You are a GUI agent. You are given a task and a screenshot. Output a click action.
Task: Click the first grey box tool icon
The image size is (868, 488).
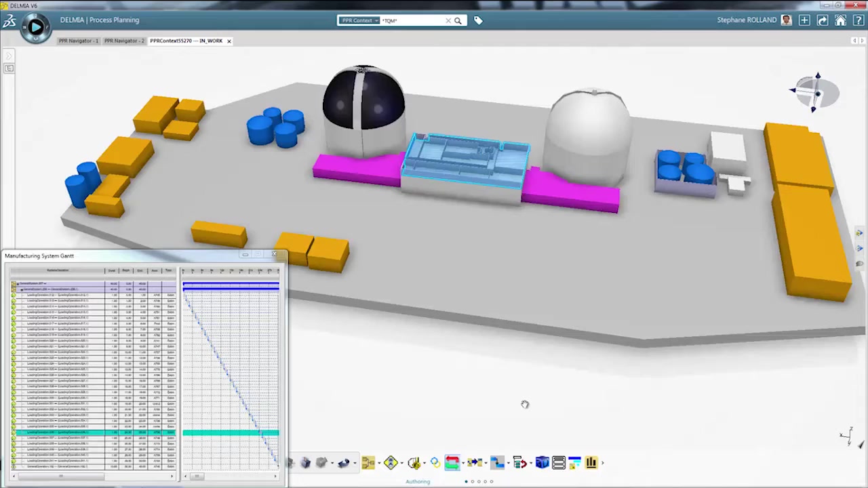pos(305,463)
